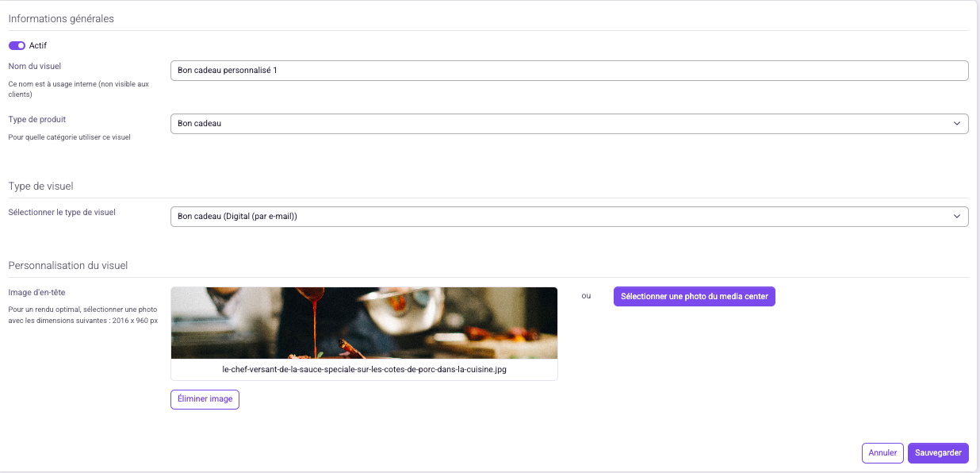Remove the image with Éliminer image
Screen dimensions: 980x473
tap(205, 399)
